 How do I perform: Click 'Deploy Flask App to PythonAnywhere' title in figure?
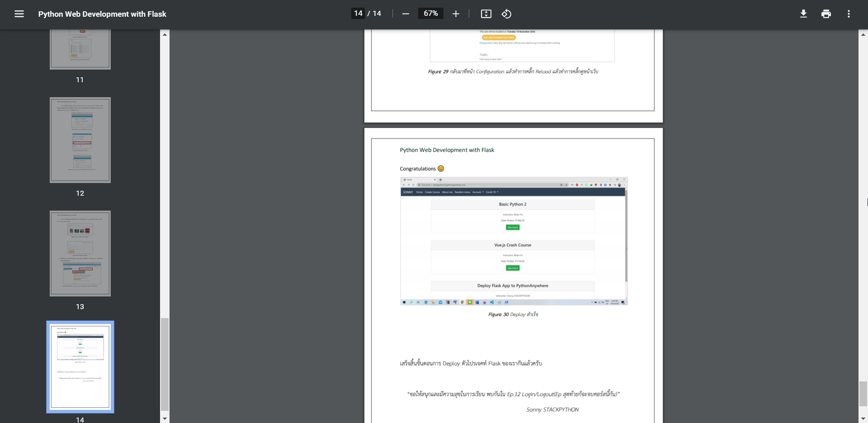513,286
